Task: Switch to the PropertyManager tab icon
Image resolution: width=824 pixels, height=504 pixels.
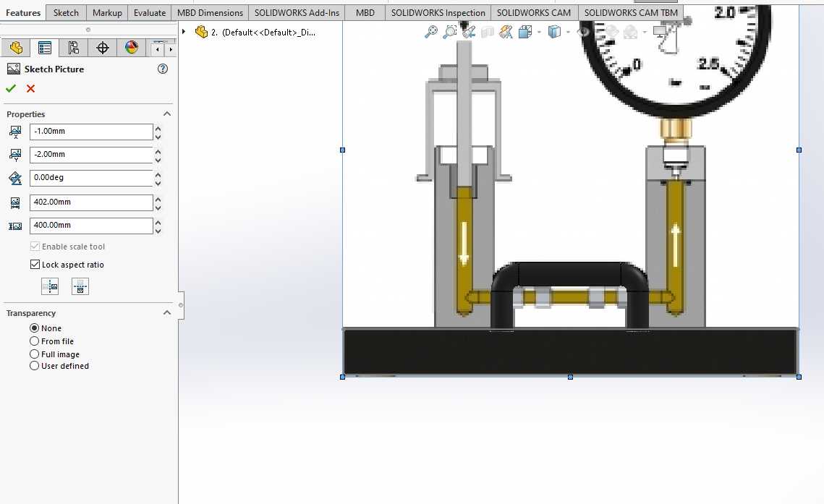Action: click(x=45, y=48)
